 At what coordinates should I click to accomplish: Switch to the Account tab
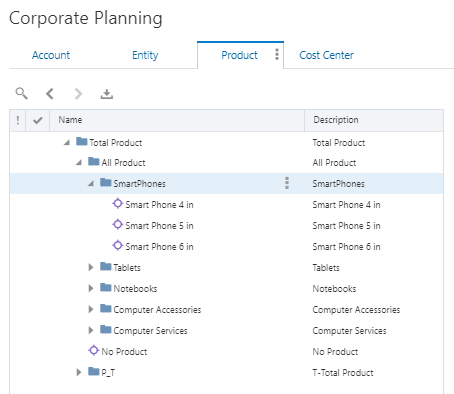(51, 55)
